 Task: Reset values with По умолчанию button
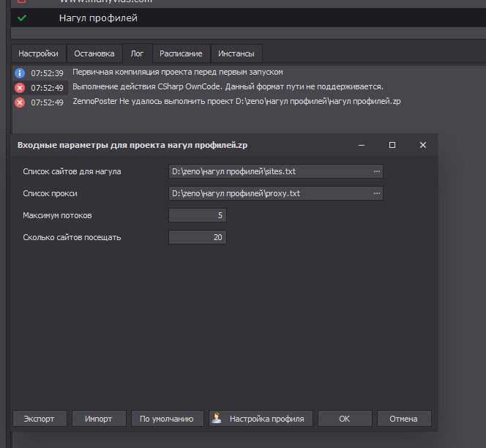[166, 419]
